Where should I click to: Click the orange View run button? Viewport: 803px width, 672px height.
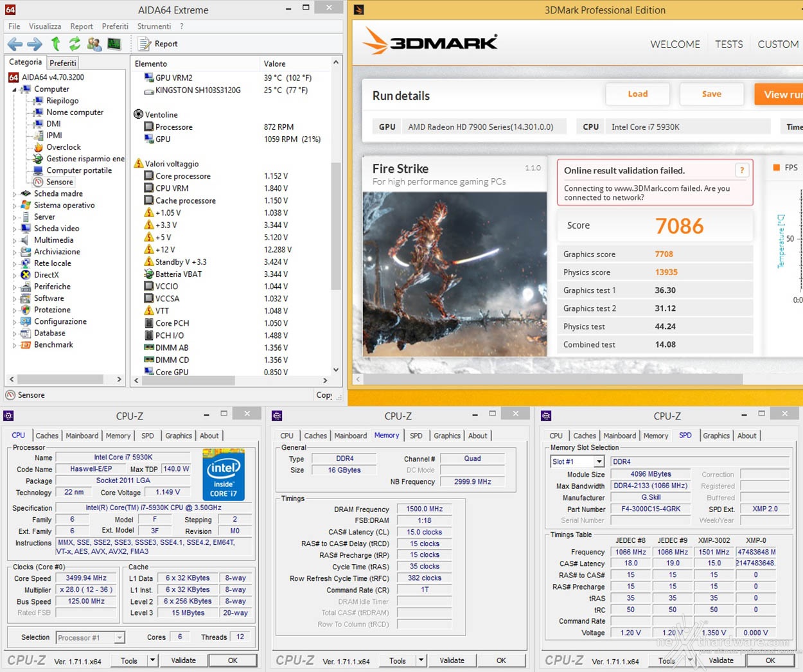[779, 94]
